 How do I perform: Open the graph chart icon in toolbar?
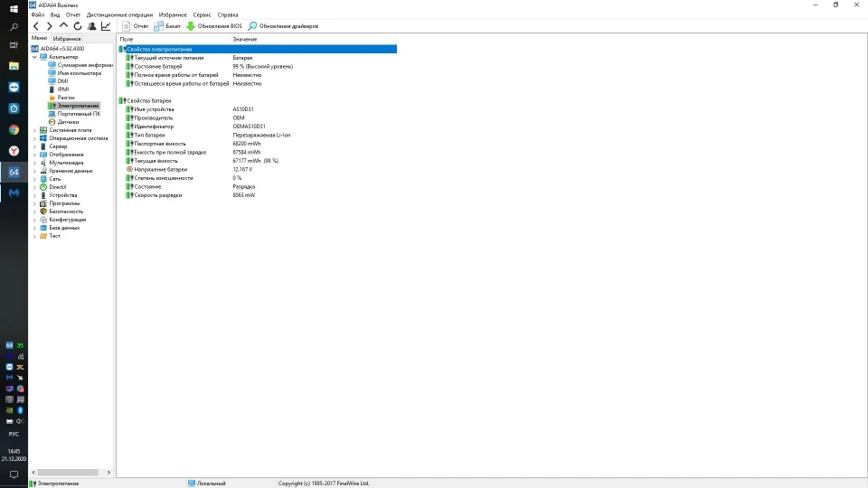tap(106, 26)
